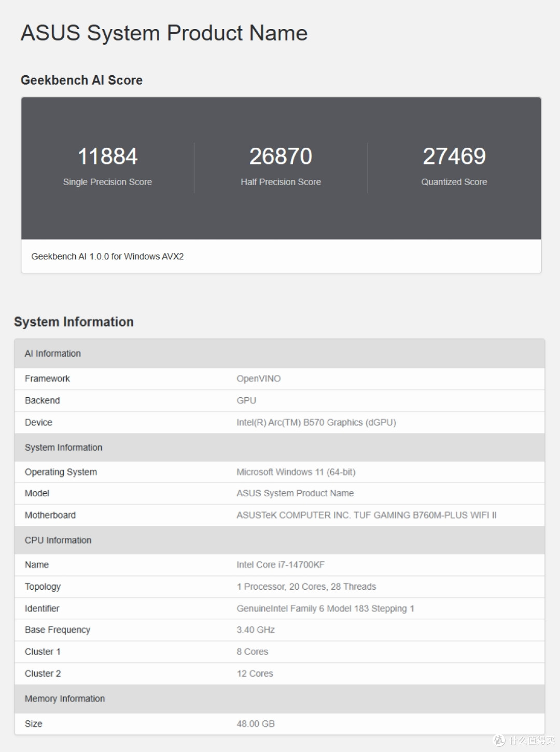Viewport: 560px width, 752px height.
Task: Click the TUF GAMING B760M-PLUS motherboard value
Action: pyautogui.click(x=367, y=515)
